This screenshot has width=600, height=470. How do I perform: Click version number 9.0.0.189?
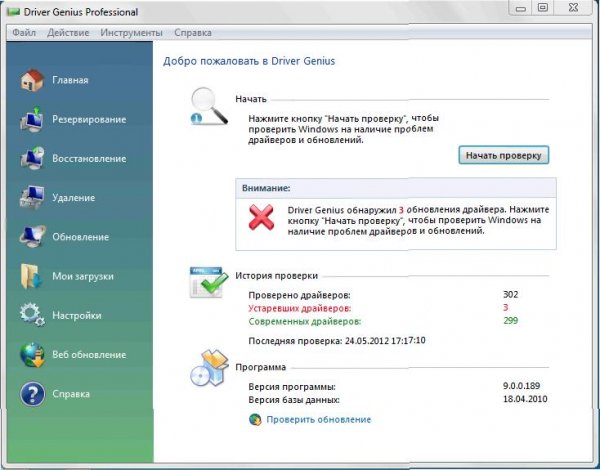tap(522, 386)
